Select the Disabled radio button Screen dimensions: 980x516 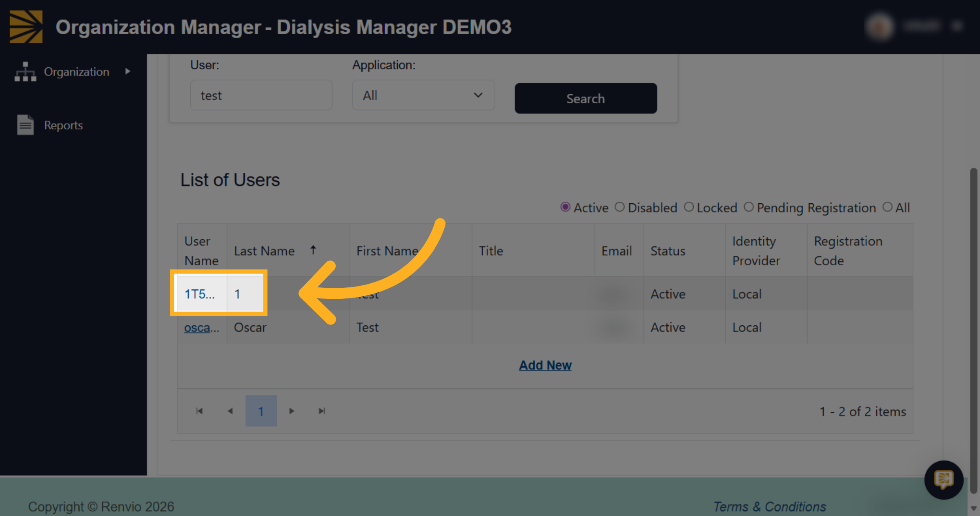tap(619, 207)
